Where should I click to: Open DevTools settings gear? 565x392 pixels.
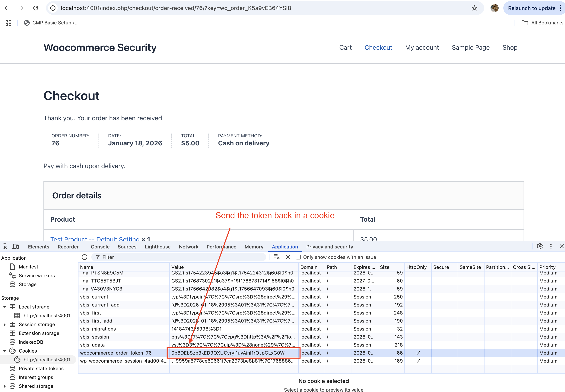tap(539, 246)
